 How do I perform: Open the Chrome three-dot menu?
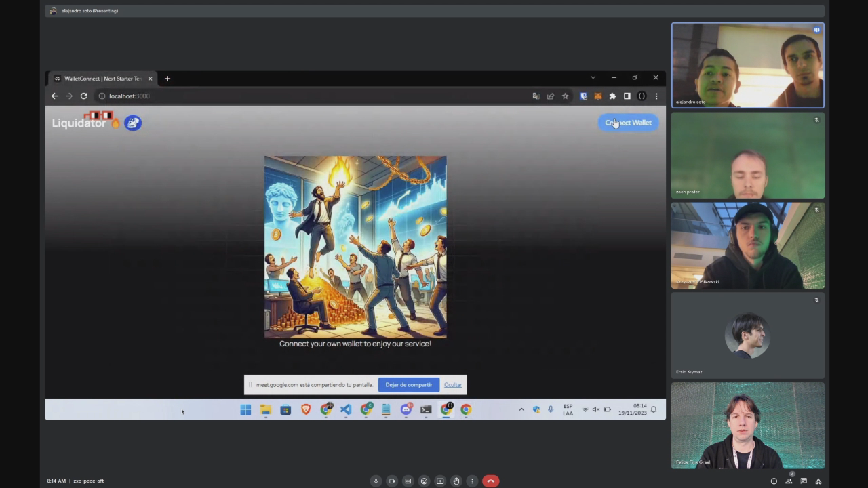[x=656, y=96]
